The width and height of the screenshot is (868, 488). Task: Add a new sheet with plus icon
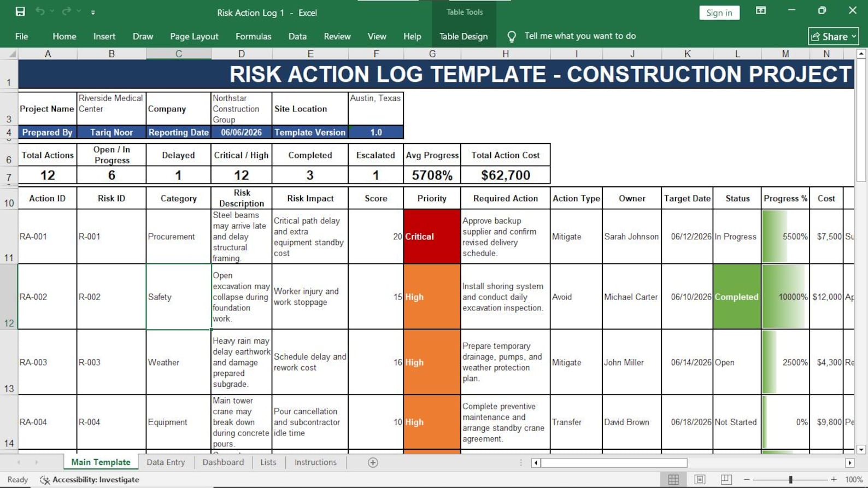pos(373,462)
